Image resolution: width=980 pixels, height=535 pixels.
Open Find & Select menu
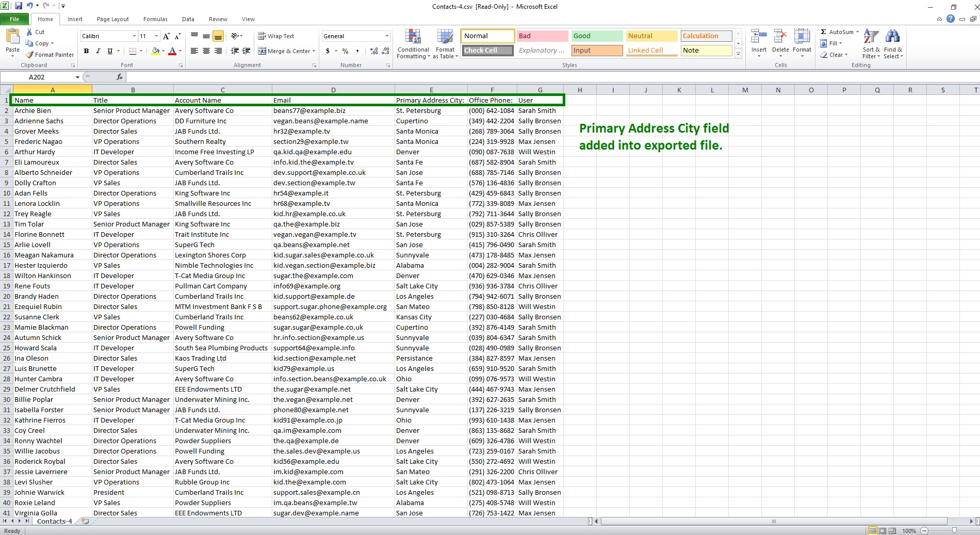893,44
